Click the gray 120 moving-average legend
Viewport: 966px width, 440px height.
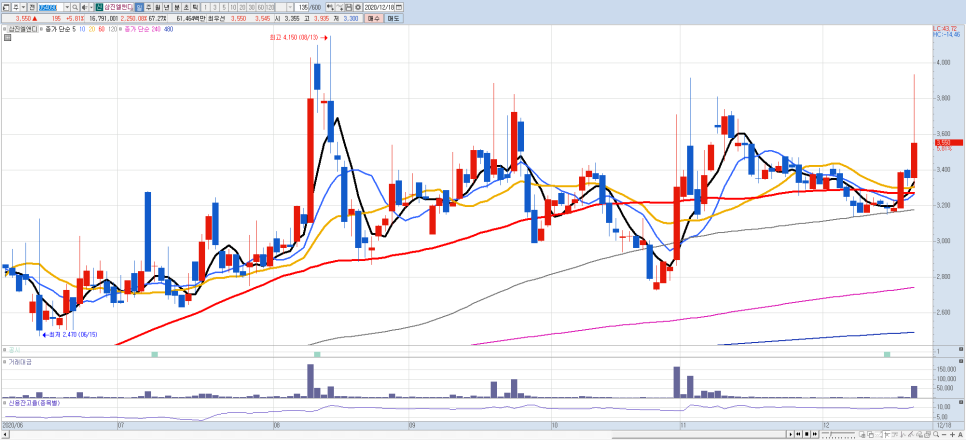coord(112,29)
